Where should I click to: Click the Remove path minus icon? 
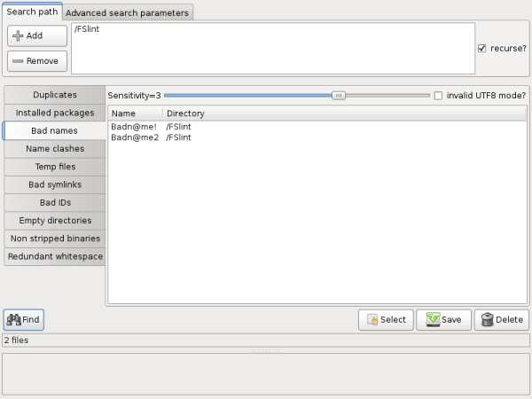point(18,61)
